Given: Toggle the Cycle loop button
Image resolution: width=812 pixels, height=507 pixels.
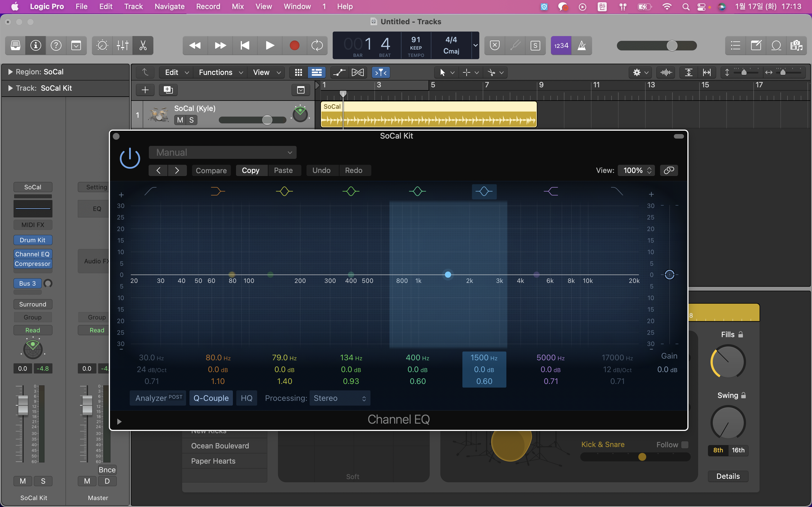Looking at the screenshot, I should (x=317, y=45).
